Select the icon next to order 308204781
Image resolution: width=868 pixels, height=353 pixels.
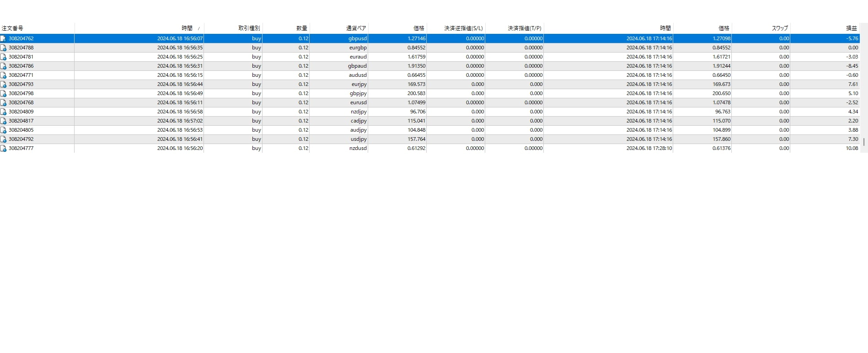click(3, 57)
